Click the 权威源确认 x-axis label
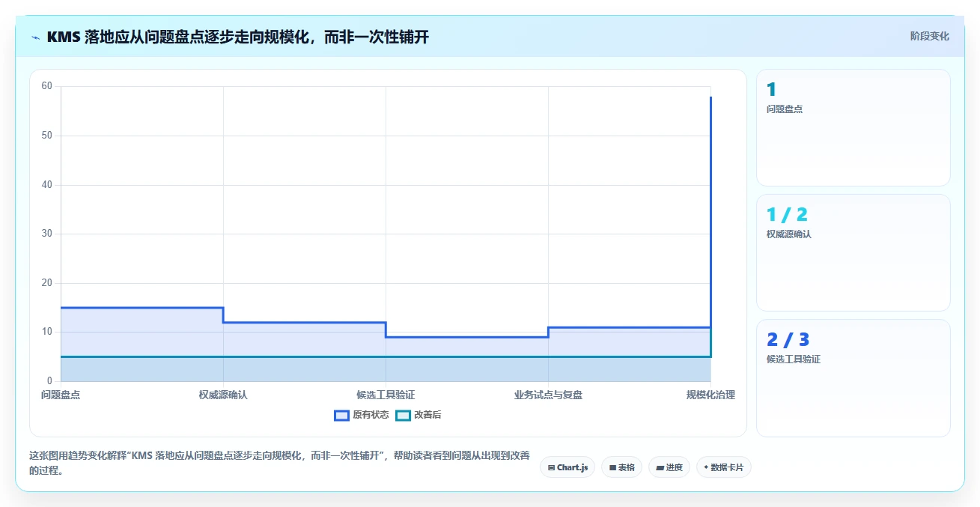Image resolution: width=980 pixels, height=507 pixels. 223,395
